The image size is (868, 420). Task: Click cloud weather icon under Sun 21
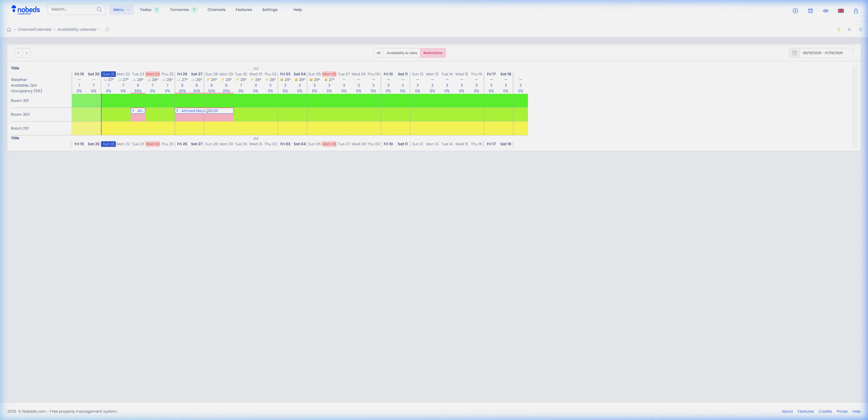point(105,80)
